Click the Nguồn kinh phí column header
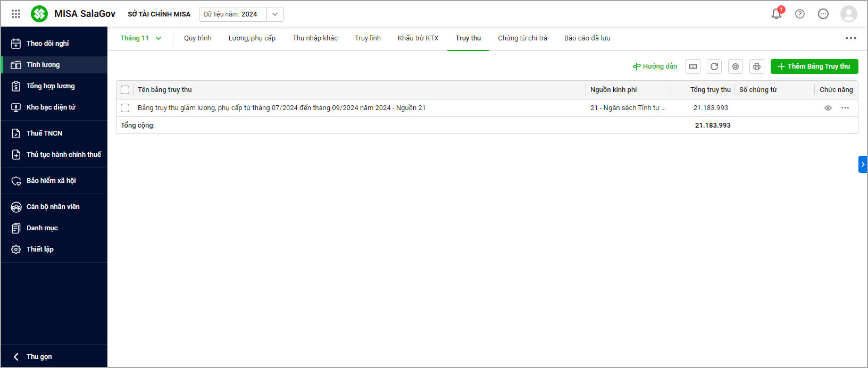 pos(613,90)
